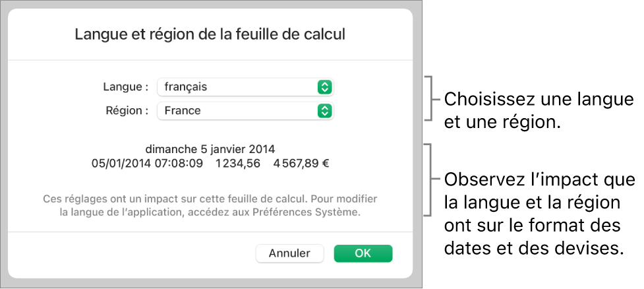This screenshot has width=644, height=289.
Task: Open the Langue dropdown showing français
Action: pos(237,86)
